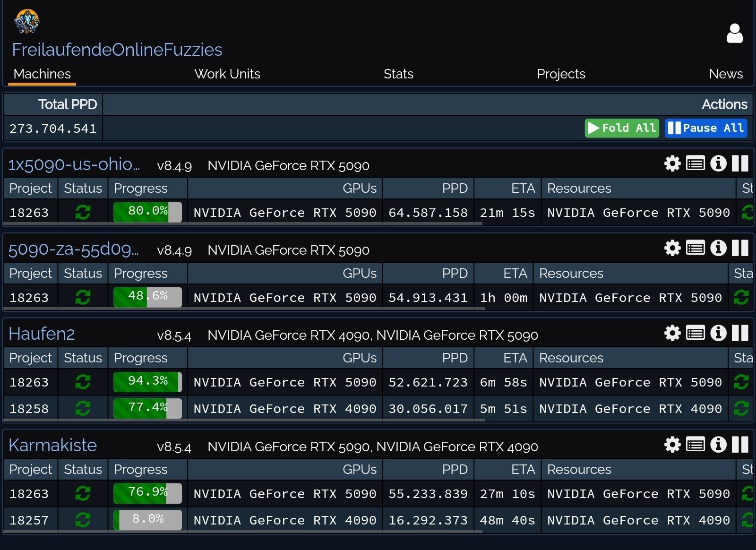This screenshot has height=550, width=756.
Task: Click ETA value 6m 58s
Action: pyautogui.click(x=504, y=382)
